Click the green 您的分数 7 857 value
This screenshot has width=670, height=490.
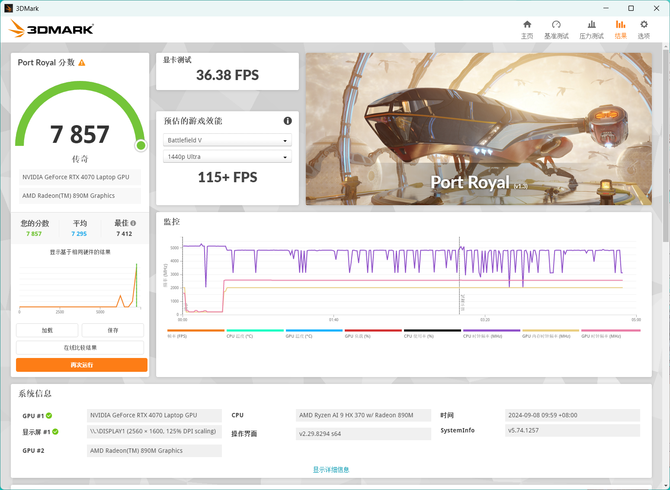[x=34, y=234]
